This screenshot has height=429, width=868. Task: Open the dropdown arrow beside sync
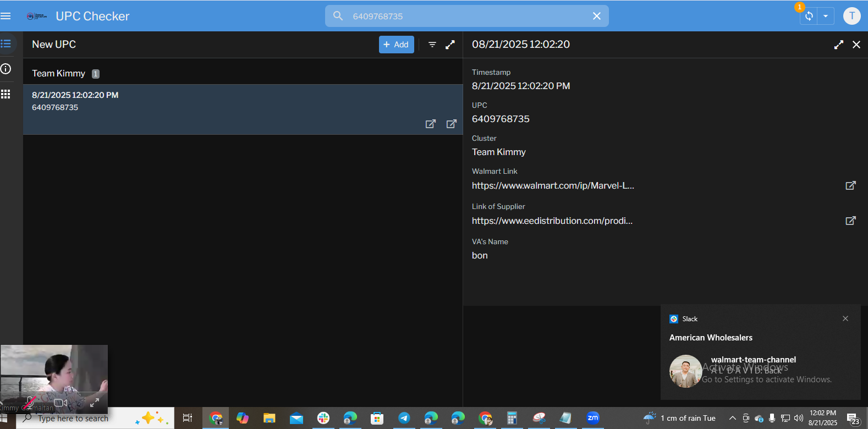tap(826, 16)
